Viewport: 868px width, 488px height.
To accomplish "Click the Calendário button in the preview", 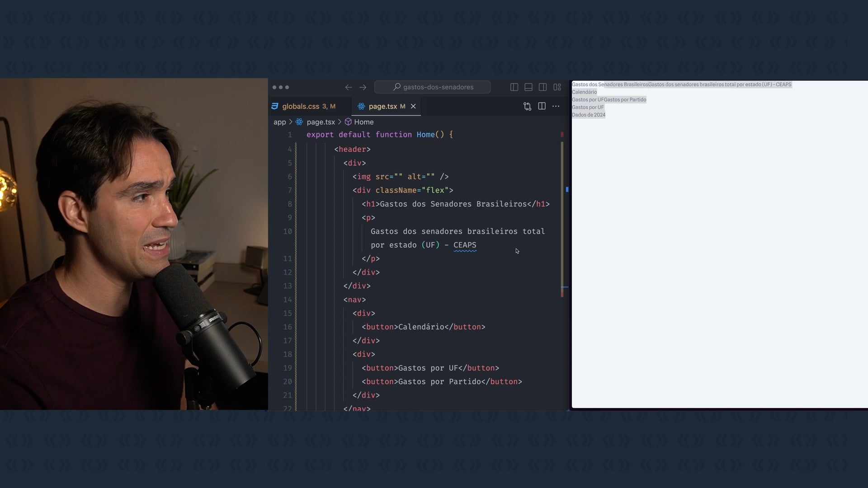I will (584, 92).
